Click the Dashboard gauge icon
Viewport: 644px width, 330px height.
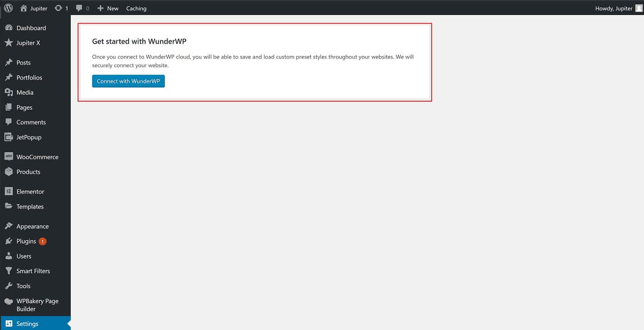[9, 28]
